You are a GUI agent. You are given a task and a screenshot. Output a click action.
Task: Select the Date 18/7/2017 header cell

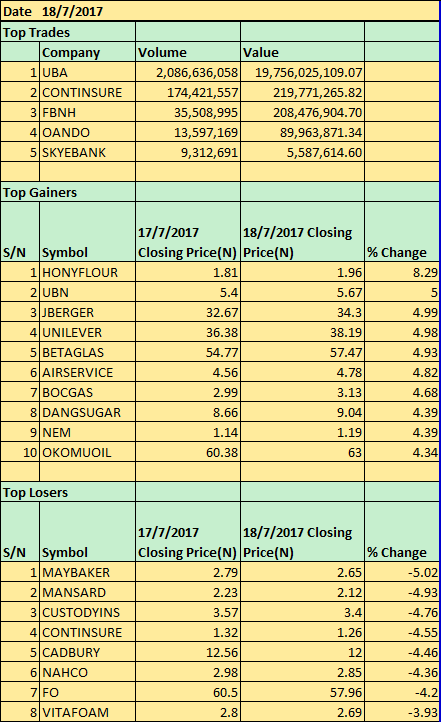pos(220,11)
